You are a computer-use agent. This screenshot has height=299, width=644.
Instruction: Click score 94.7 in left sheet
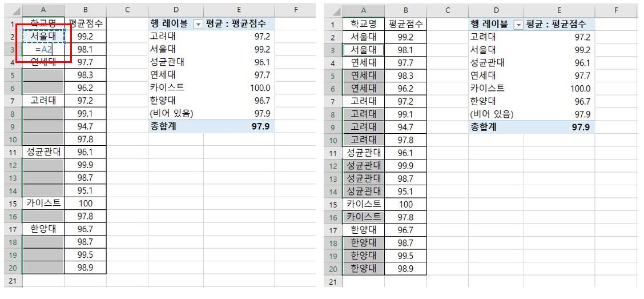coord(86,127)
